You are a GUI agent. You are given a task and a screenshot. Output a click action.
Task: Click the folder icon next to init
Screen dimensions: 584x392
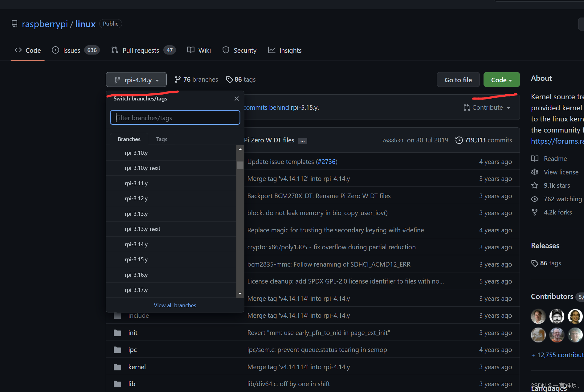coord(117,333)
